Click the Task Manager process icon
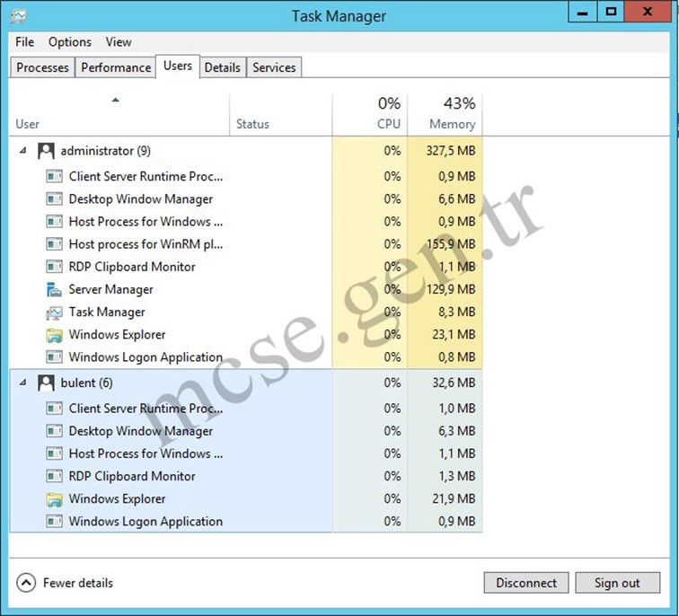This screenshot has width=679, height=616. [54, 312]
